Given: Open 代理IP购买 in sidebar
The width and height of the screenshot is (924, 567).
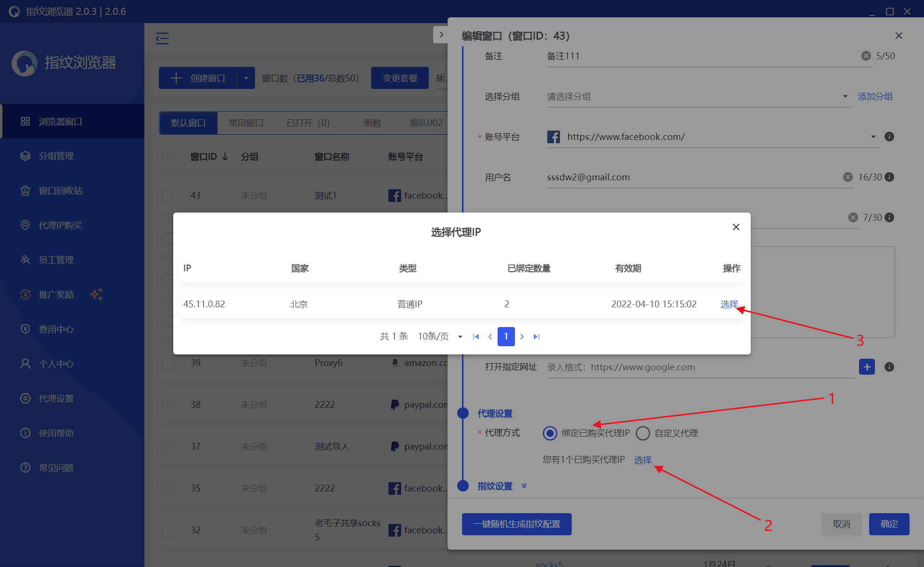Looking at the screenshot, I should [x=60, y=225].
